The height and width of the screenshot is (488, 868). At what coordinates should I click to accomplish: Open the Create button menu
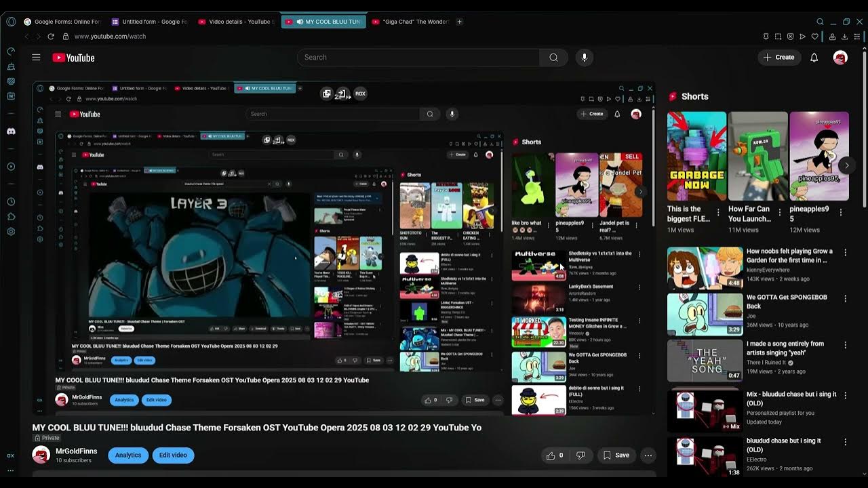778,58
